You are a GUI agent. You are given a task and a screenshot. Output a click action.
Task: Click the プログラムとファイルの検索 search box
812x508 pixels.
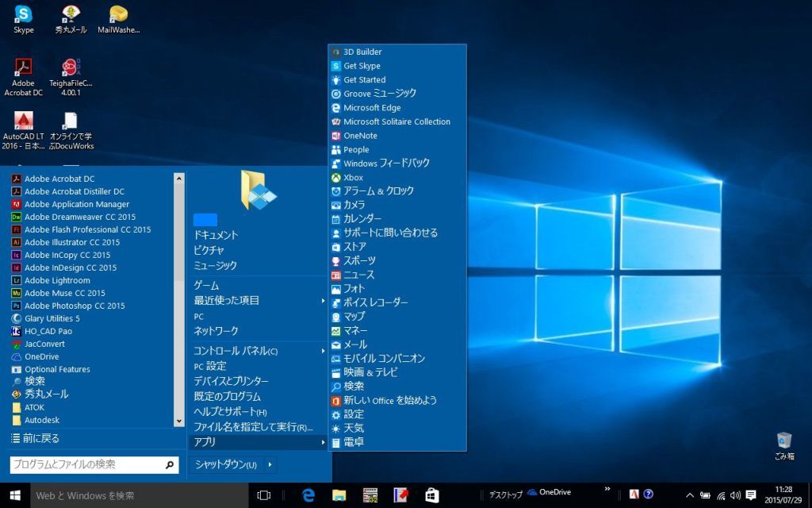pyautogui.click(x=86, y=464)
